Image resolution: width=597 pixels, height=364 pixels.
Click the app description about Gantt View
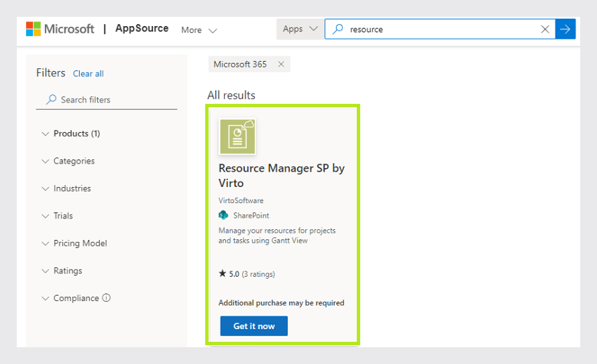tap(277, 235)
